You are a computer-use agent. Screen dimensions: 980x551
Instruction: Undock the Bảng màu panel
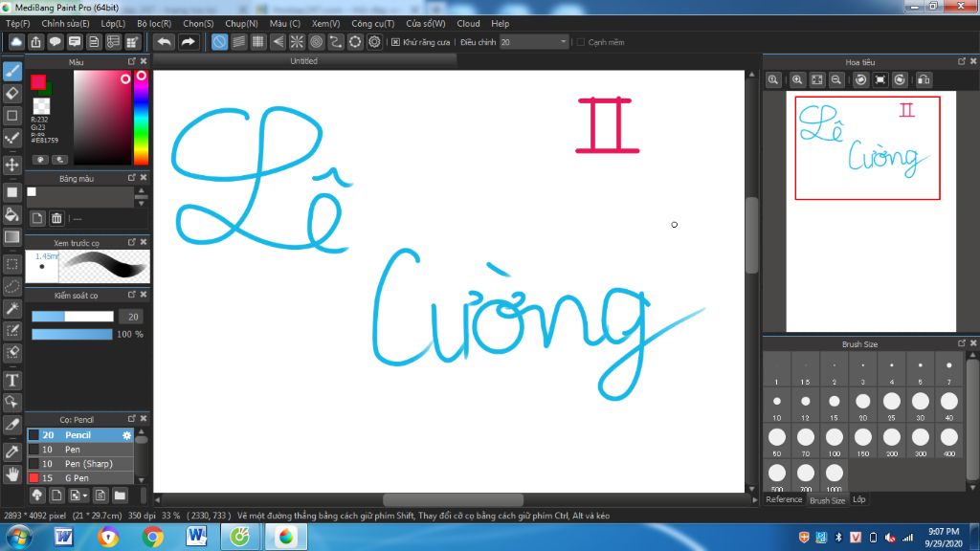click(132, 178)
